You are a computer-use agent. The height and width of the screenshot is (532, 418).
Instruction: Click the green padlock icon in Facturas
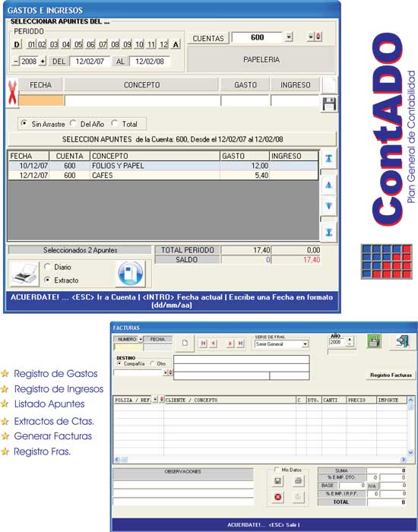click(x=374, y=341)
